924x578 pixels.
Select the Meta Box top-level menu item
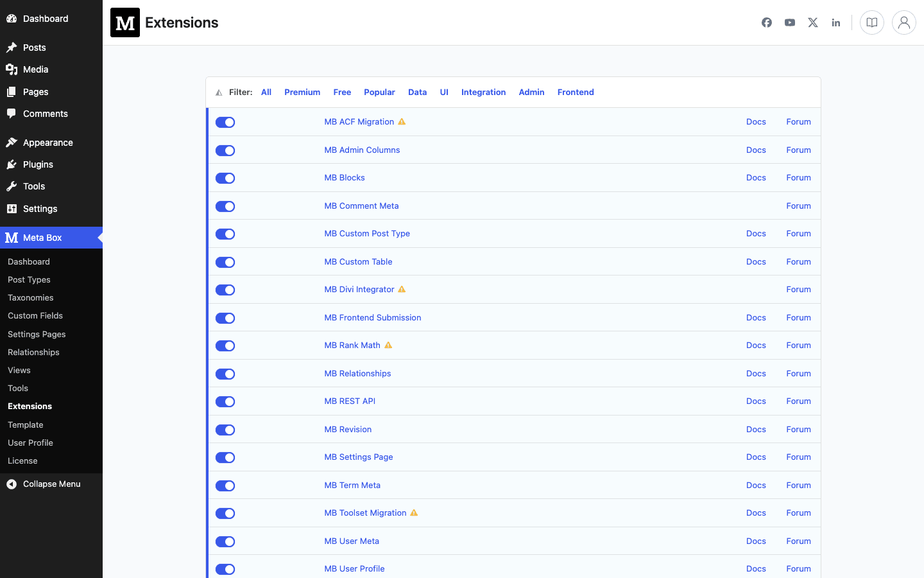tap(51, 238)
